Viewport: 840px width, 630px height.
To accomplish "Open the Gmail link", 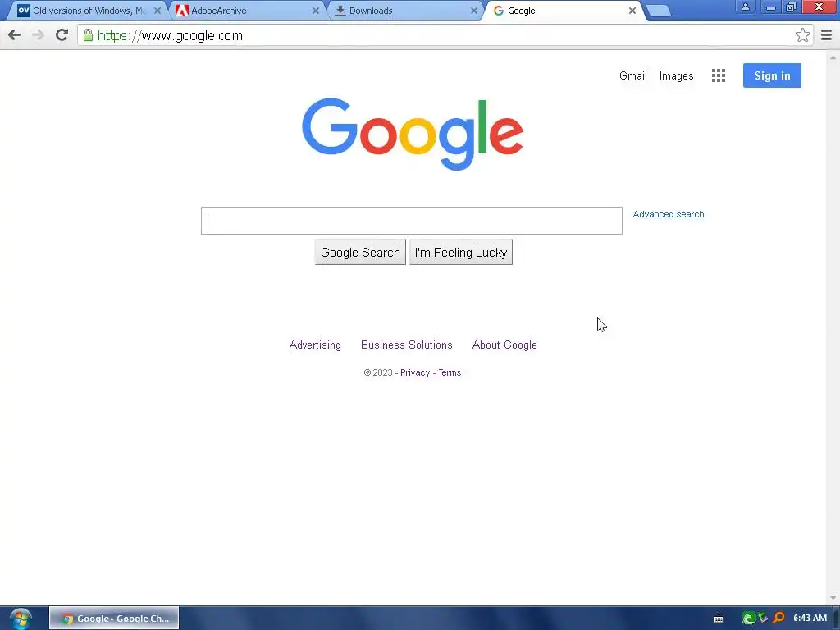I will pyautogui.click(x=633, y=76).
